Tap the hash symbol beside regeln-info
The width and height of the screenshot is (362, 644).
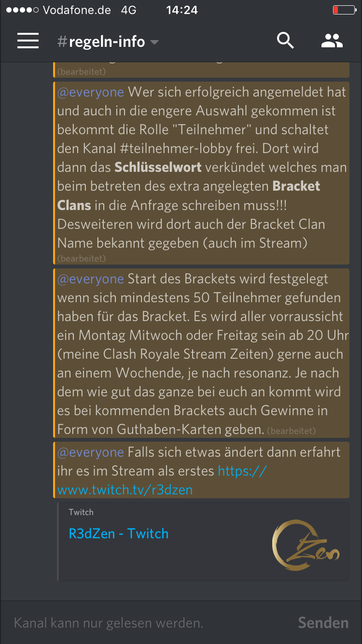(62, 42)
